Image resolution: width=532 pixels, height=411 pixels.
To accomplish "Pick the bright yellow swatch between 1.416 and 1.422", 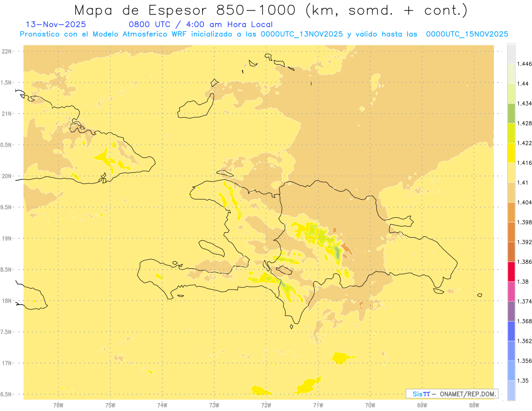I will pos(511,153).
